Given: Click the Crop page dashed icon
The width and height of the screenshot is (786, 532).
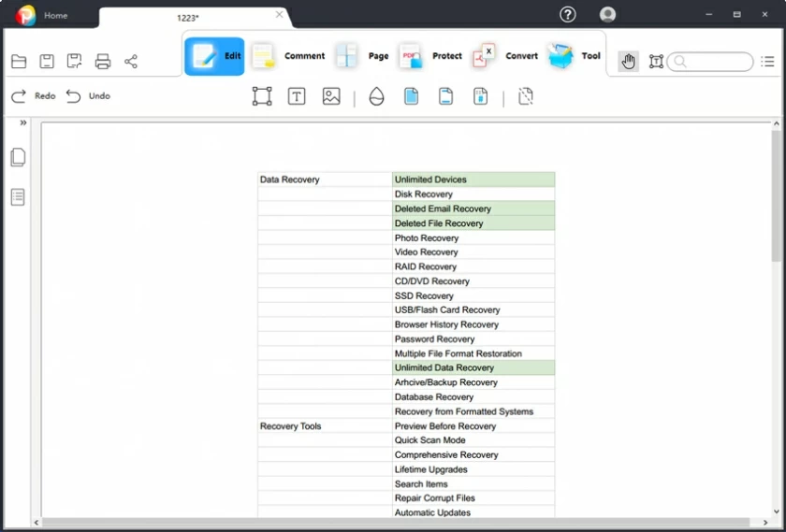Looking at the screenshot, I should 526,96.
